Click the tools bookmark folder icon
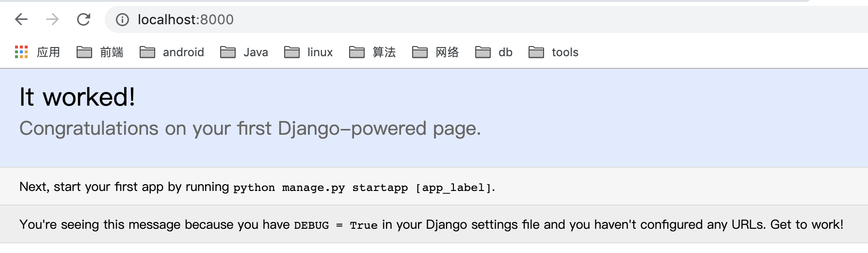 [536, 52]
